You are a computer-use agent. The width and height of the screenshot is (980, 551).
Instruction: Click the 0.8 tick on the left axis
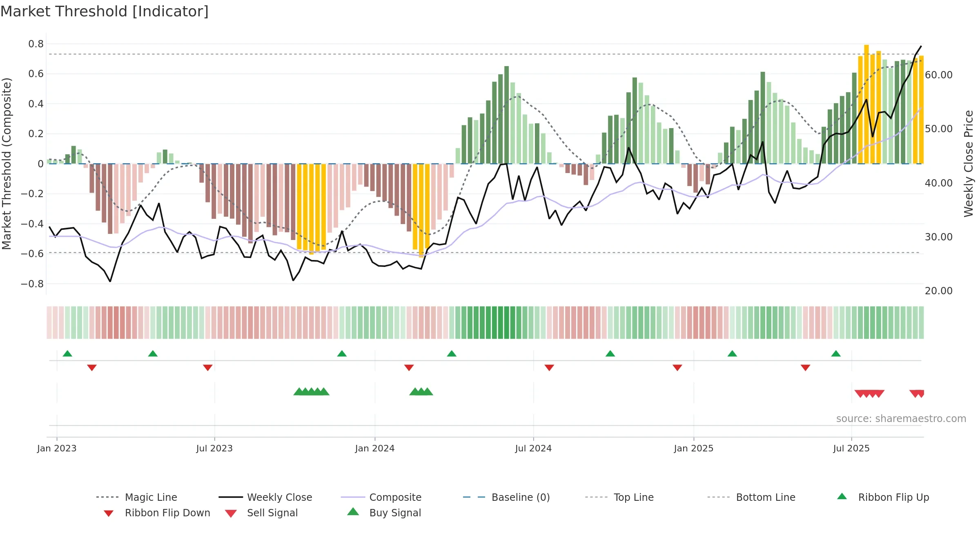click(36, 44)
